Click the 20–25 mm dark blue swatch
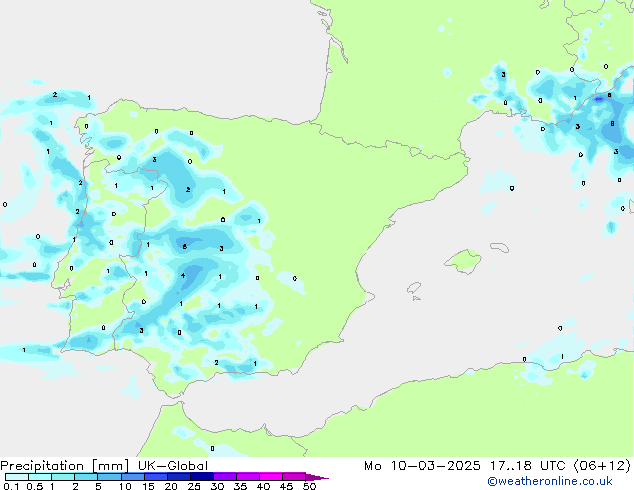The image size is (634, 490). [178, 477]
